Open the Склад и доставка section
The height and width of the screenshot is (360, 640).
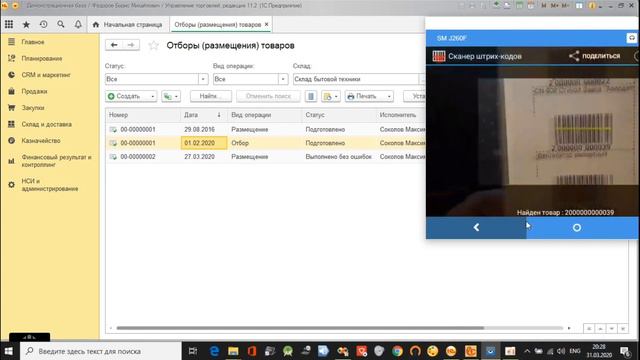(x=46, y=124)
